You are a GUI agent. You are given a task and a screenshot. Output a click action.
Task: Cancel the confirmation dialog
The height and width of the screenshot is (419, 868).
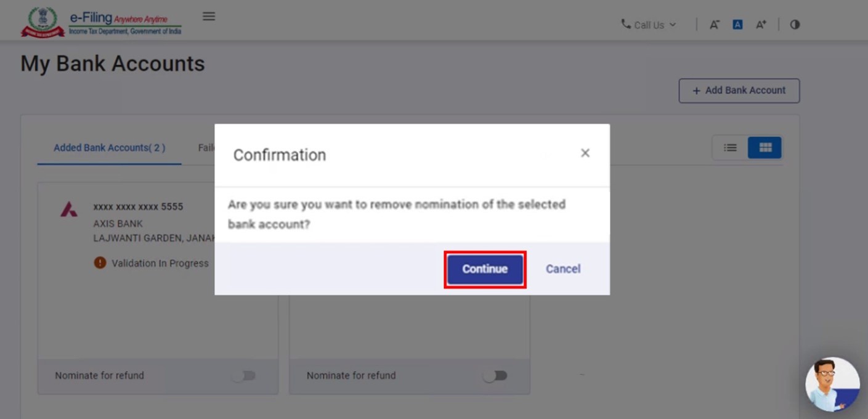click(x=563, y=269)
